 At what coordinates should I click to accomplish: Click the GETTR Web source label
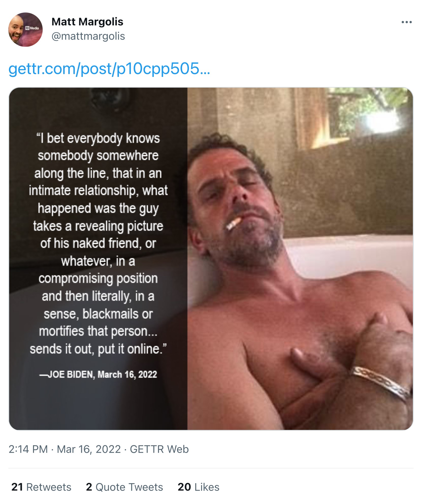click(159, 449)
